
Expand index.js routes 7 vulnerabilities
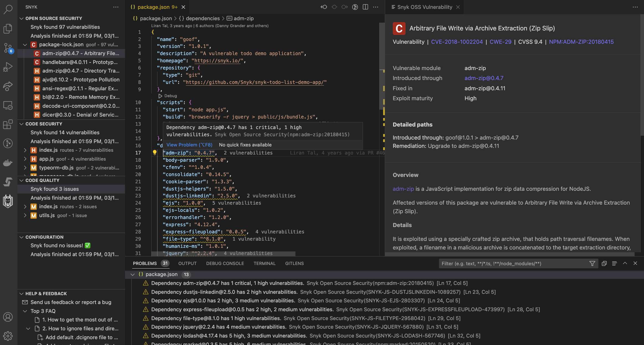(25, 150)
